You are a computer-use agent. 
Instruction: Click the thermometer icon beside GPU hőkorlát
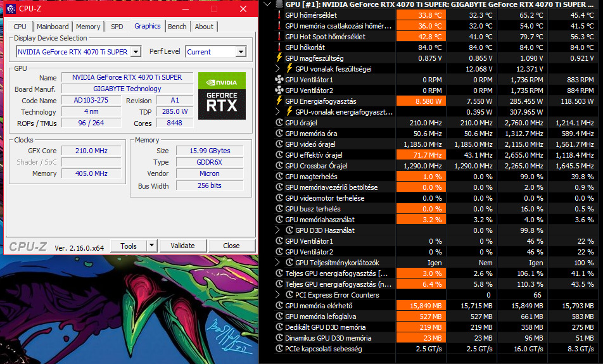point(279,47)
